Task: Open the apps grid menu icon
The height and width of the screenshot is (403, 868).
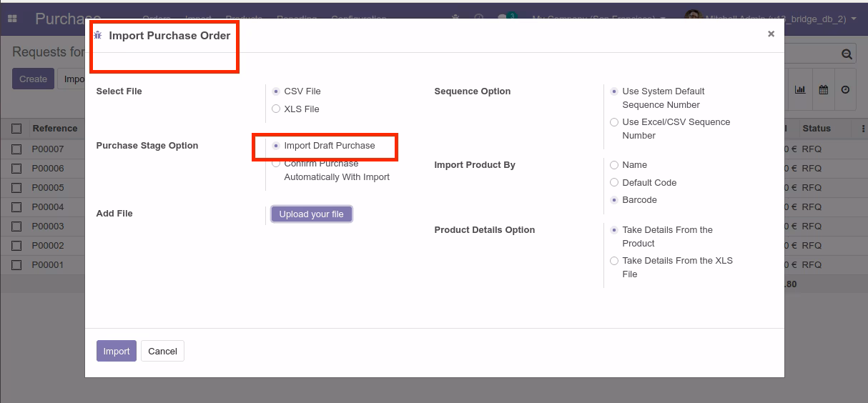Action: click(x=12, y=19)
